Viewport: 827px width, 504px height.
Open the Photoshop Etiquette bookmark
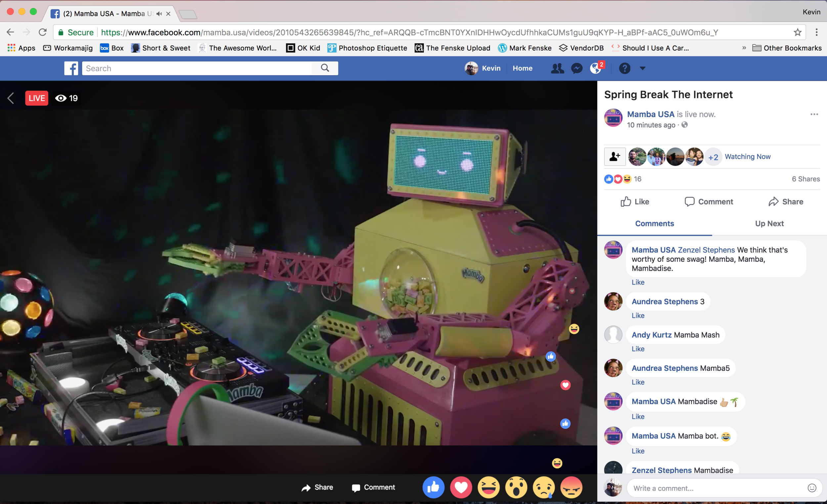[x=367, y=48]
